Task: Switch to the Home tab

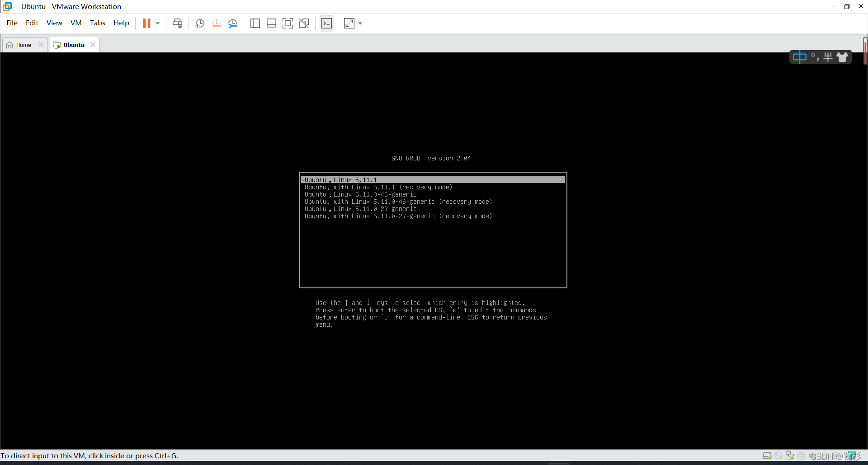Action: (x=20, y=44)
